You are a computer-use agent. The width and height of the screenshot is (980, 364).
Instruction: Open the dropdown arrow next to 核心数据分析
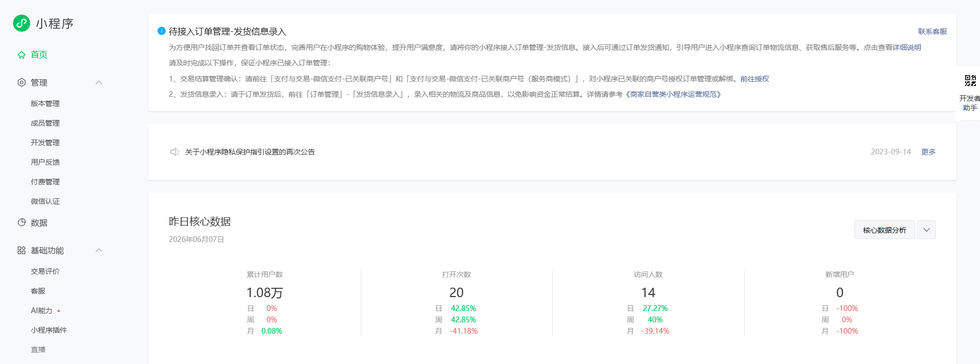coord(926,230)
